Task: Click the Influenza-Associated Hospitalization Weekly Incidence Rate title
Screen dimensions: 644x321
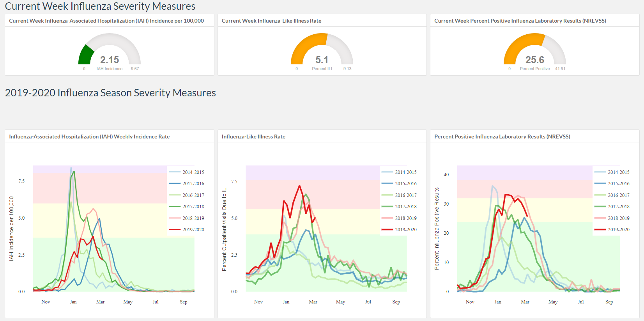Action: pyautogui.click(x=89, y=137)
